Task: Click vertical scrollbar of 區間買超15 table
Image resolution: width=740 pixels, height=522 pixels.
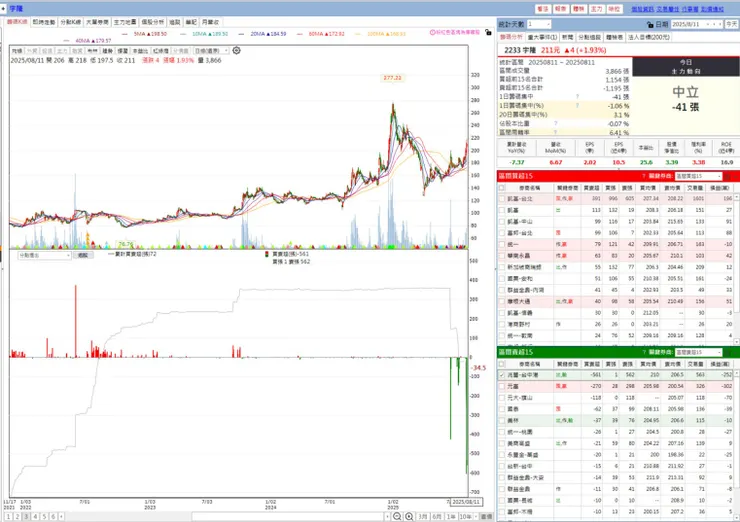Action: [x=736, y=269]
